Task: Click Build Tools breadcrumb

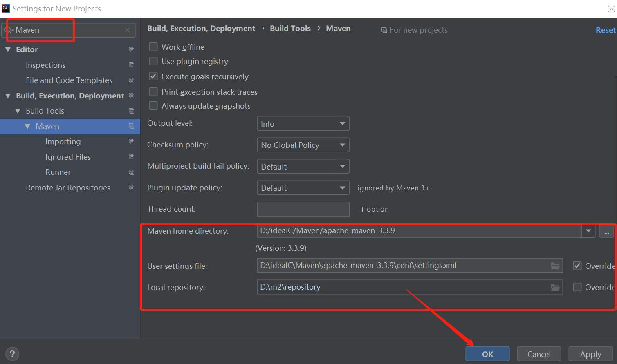Action: pyautogui.click(x=290, y=28)
